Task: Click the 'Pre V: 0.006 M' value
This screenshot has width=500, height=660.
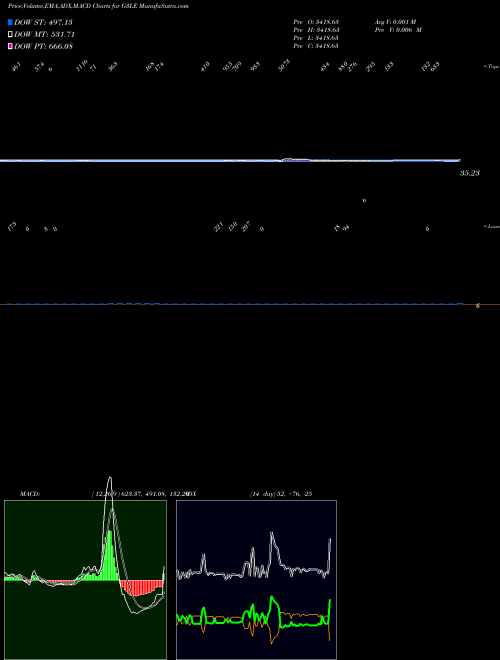Action: (398, 30)
